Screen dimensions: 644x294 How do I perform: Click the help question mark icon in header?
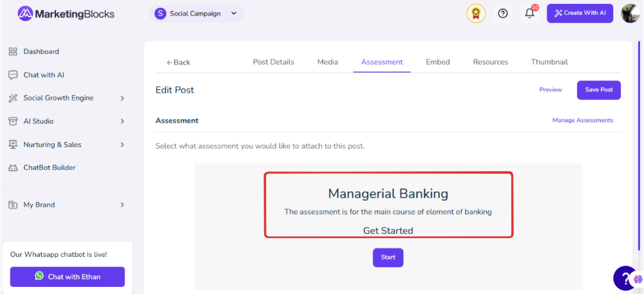pyautogui.click(x=503, y=14)
